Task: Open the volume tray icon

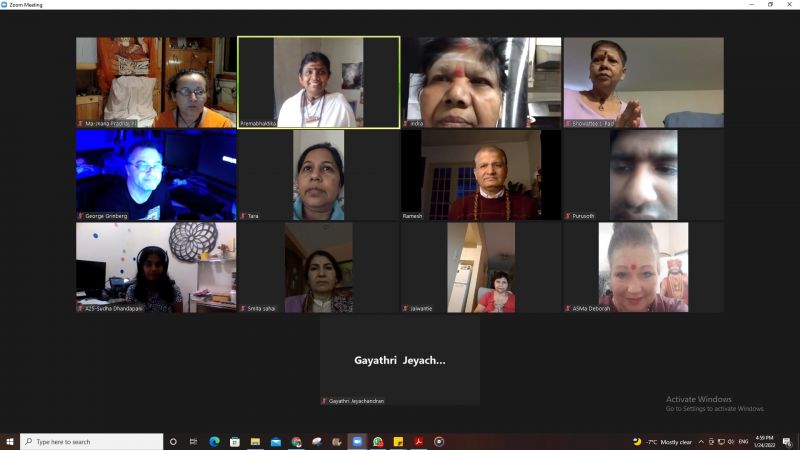Action: (x=731, y=442)
